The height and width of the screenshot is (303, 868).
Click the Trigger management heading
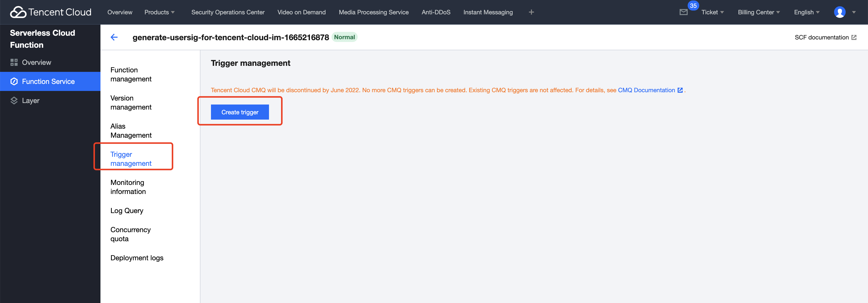coord(250,63)
